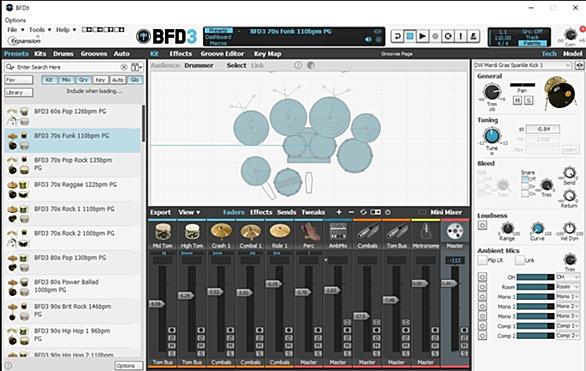Click the Metronome channel icon in the mixer

(425, 232)
